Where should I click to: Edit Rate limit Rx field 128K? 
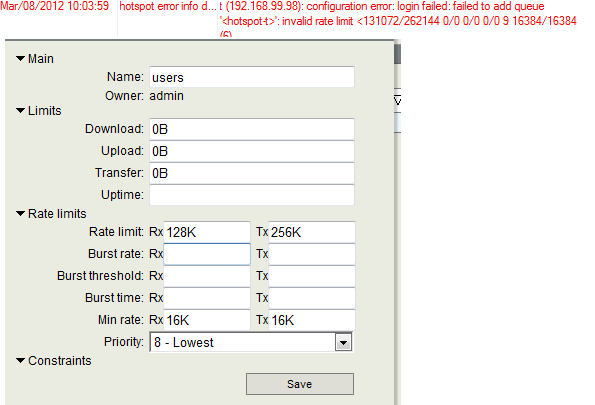tap(207, 232)
